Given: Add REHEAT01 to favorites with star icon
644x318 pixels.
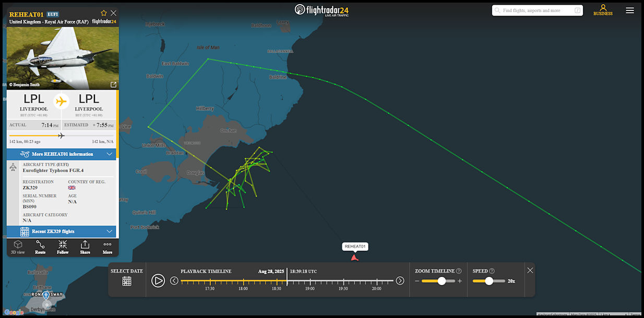Looking at the screenshot, I should pos(104,13).
